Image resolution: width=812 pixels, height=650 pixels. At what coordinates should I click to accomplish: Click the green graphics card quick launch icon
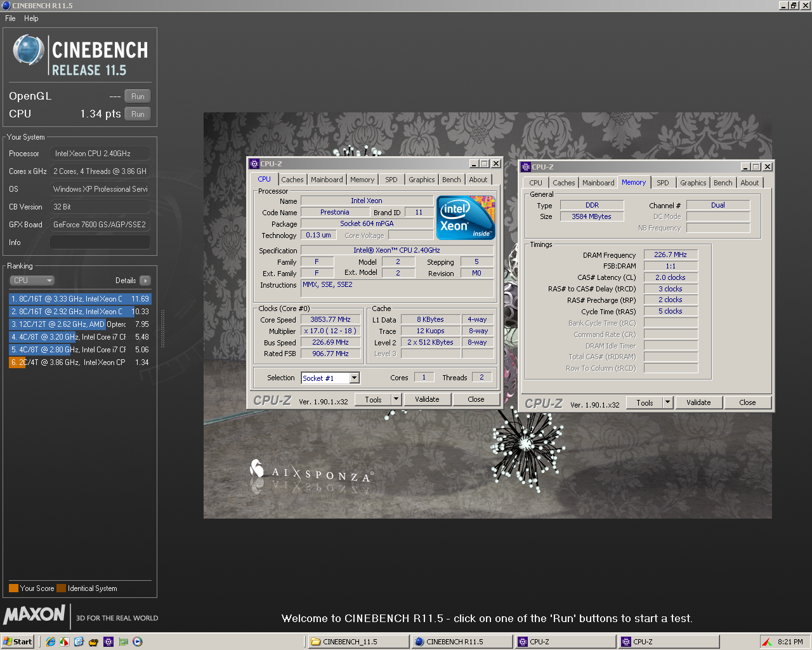122,642
